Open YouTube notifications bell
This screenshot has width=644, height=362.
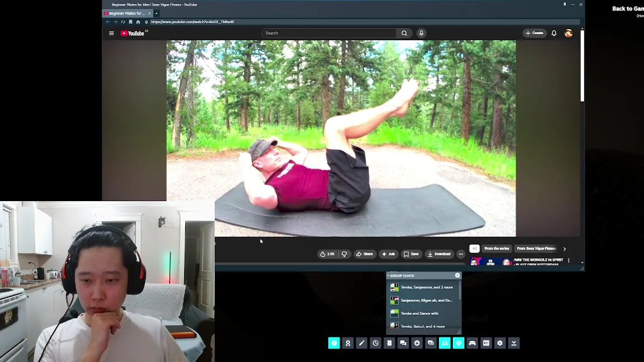click(554, 33)
